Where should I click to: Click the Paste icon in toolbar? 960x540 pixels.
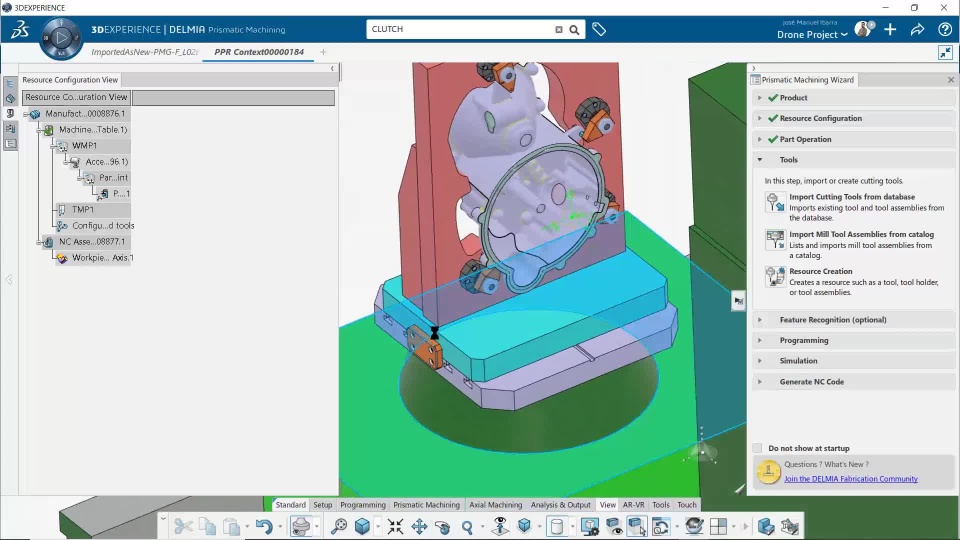(x=231, y=527)
